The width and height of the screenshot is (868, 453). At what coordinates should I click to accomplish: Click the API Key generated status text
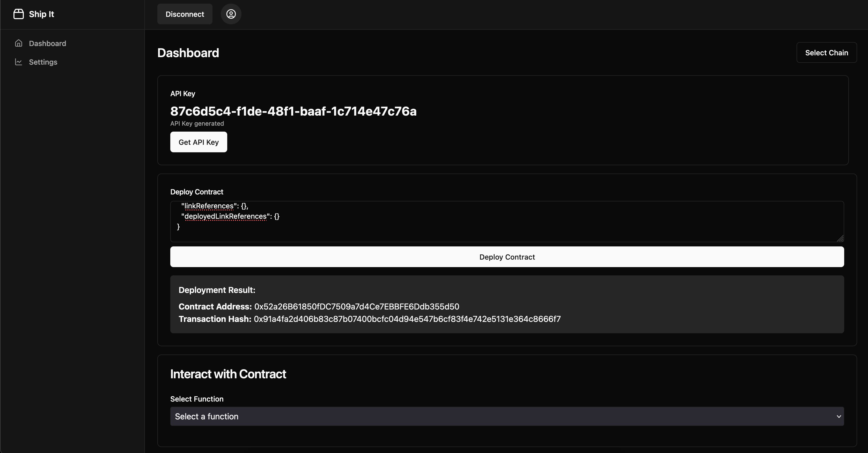click(197, 124)
